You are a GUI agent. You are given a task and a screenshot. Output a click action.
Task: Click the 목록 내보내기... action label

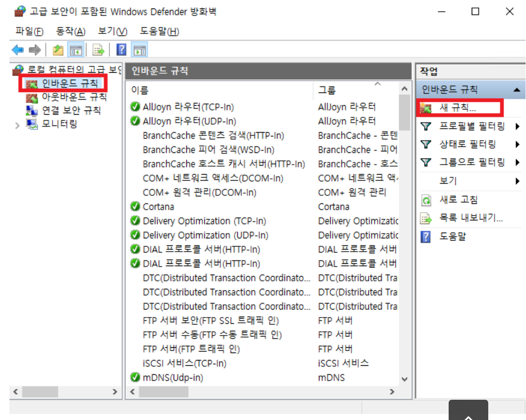[471, 218]
